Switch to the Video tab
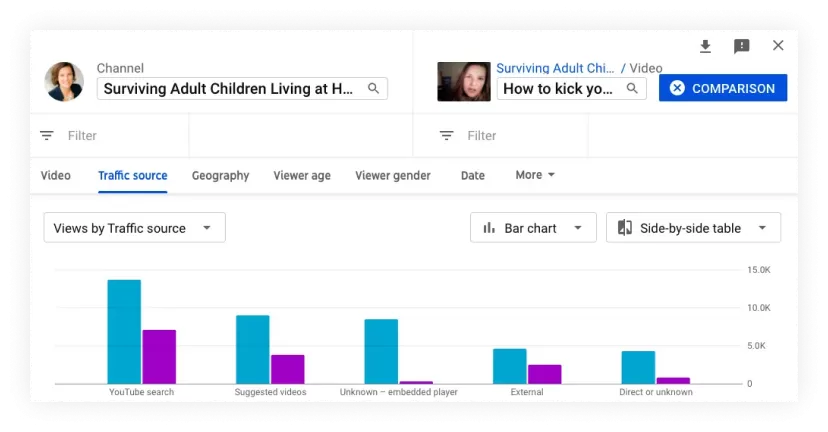 56,175
